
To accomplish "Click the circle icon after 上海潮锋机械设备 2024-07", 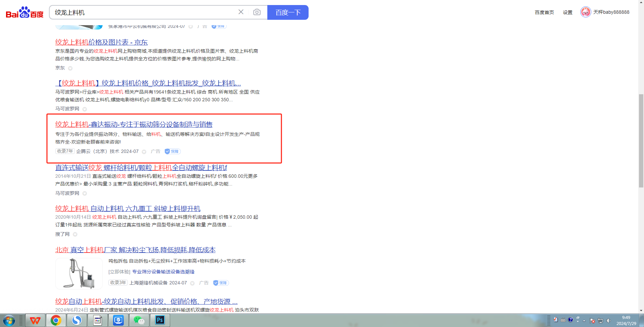I will [192, 283].
